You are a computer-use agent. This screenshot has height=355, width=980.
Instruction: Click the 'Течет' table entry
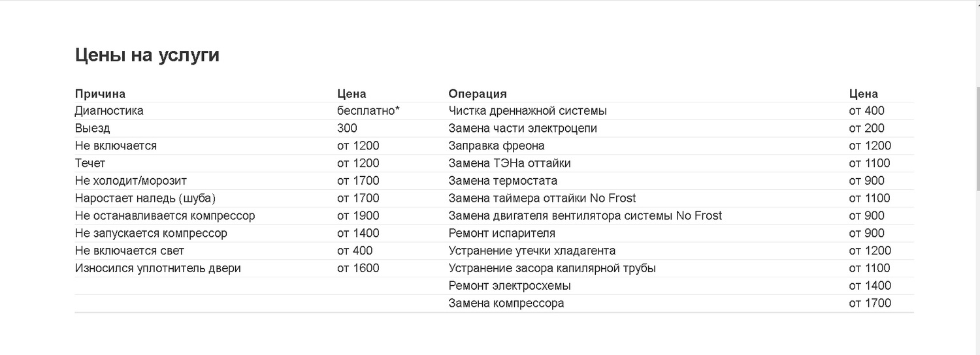pos(90,163)
